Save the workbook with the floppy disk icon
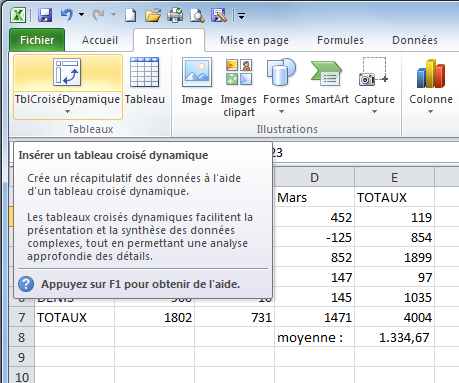The height and width of the screenshot is (383, 459). point(44,15)
